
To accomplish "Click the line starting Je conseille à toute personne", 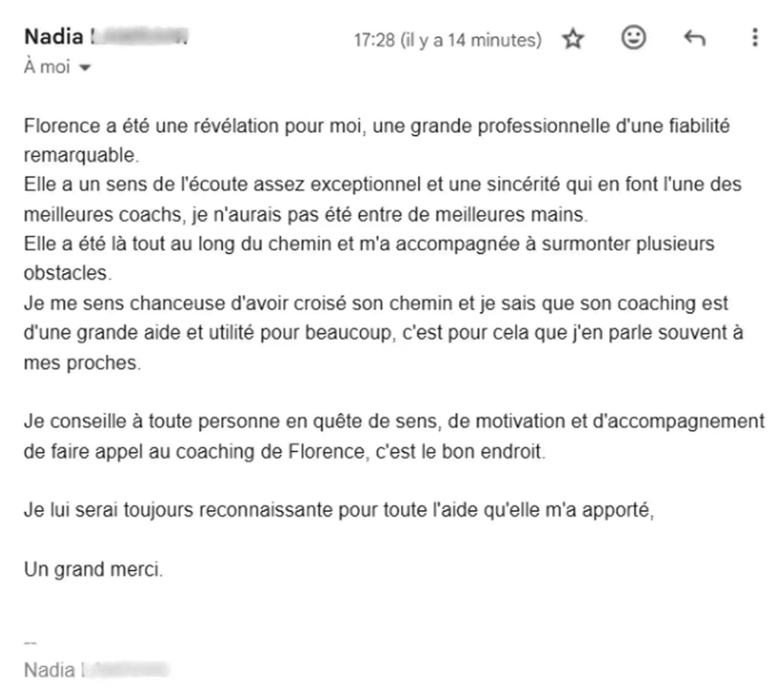I will (x=394, y=421).
